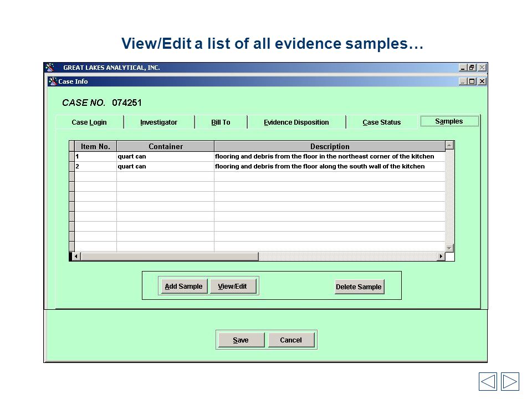The width and height of the screenshot is (532, 399).
Task: Go to the Case Status tab
Action: tap(381, 122)
